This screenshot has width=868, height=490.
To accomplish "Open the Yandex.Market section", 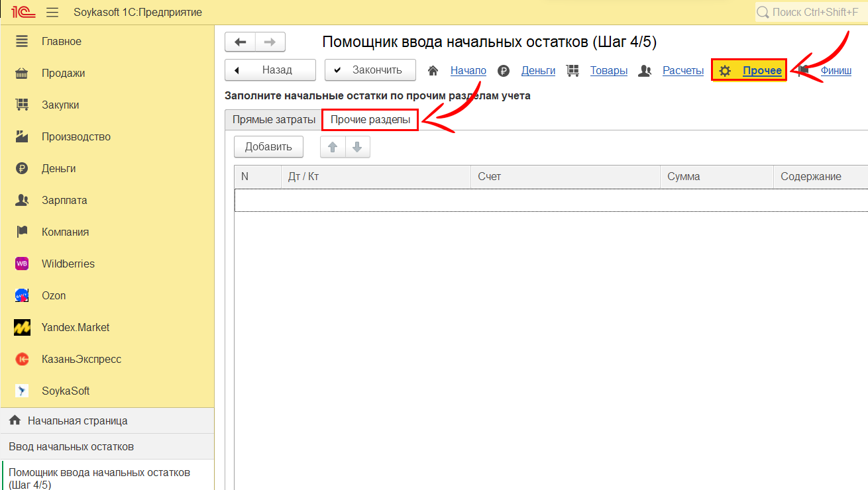I will [x=76, y=327].
